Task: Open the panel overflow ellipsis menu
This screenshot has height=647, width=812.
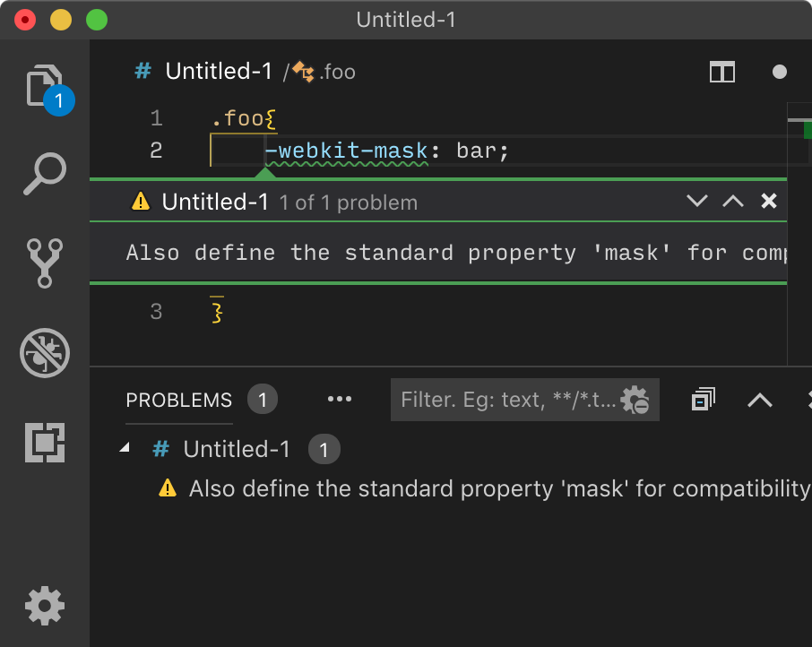Action: coord(340,399)
